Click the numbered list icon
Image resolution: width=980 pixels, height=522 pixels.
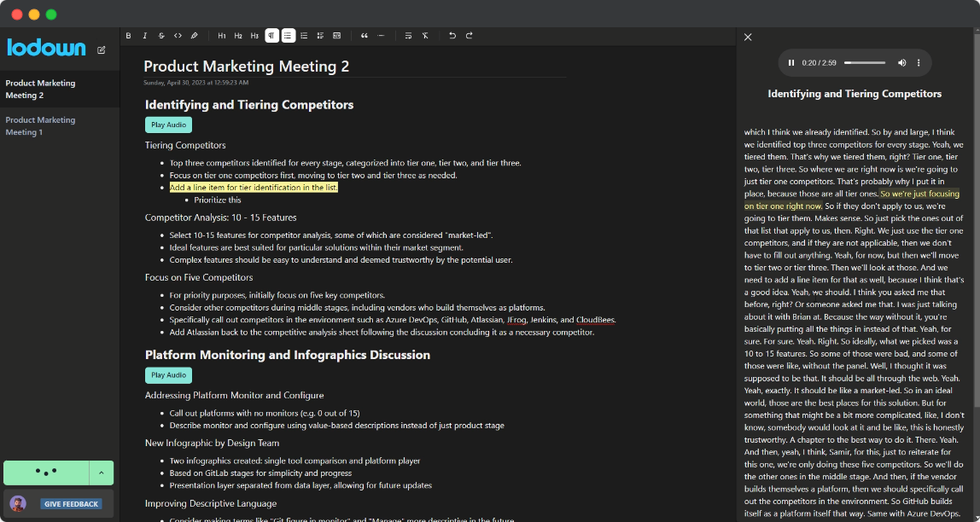304,36
